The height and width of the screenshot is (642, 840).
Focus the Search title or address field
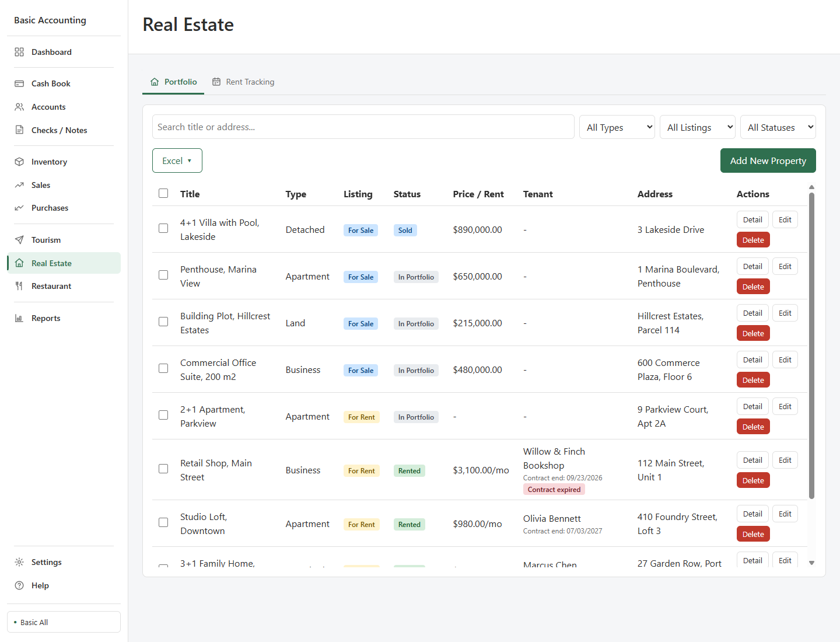[x=363, y=127]
